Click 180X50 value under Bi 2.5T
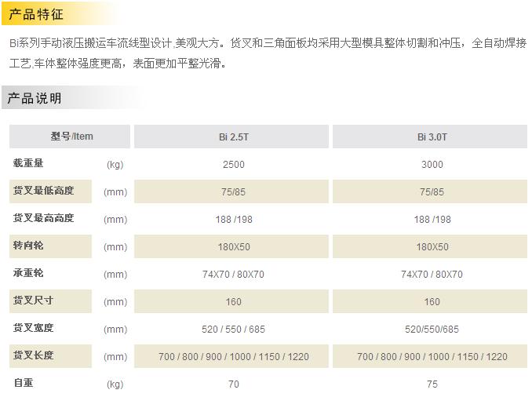The width and height of the screenshot is (532, 397). click(233, 247)
